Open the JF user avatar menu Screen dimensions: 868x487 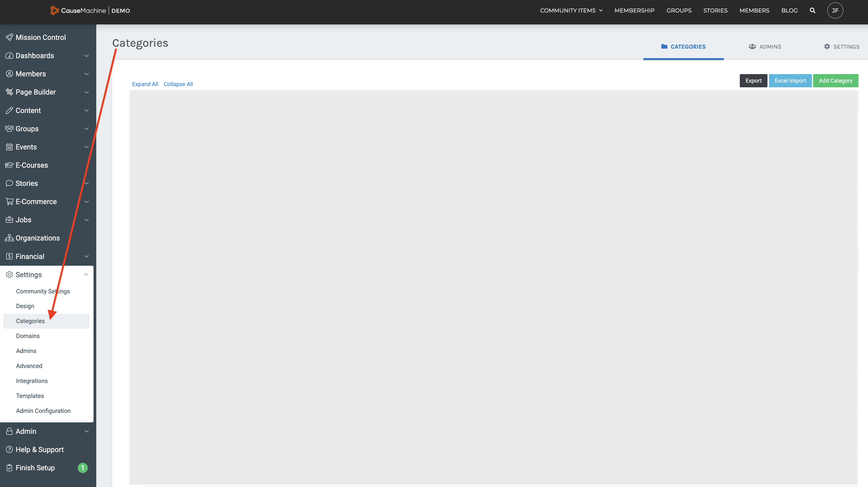pos(835,10)
